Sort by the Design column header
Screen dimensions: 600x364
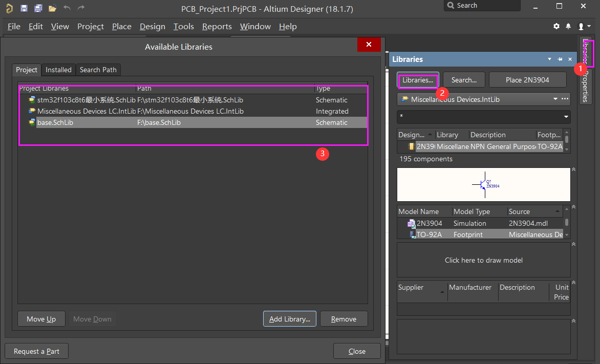tap(416, 135)
